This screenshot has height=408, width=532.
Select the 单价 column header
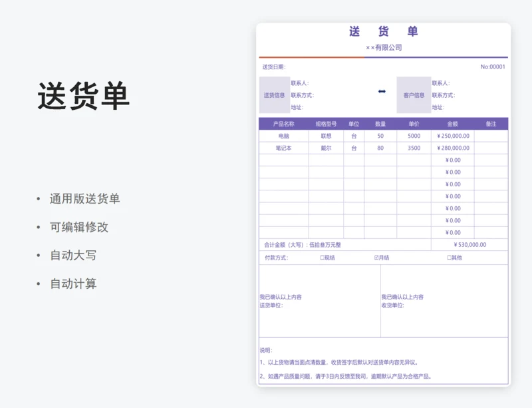tap(414, 124)
